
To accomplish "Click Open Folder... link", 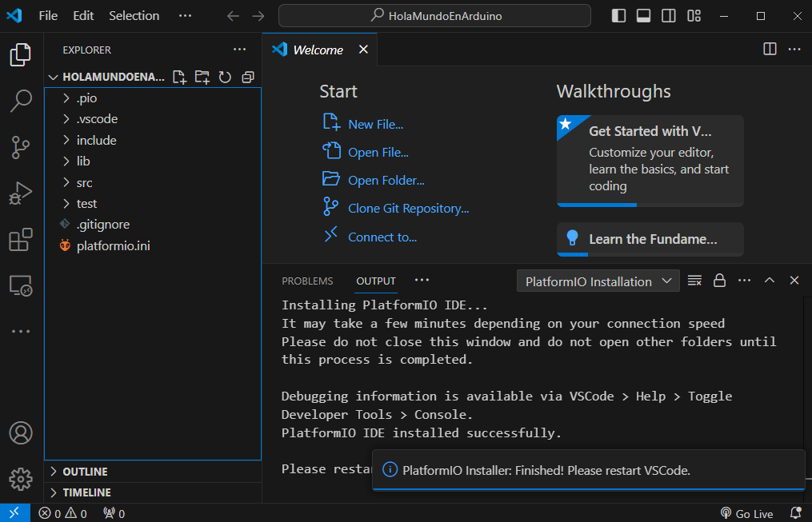I will [386, 181].
